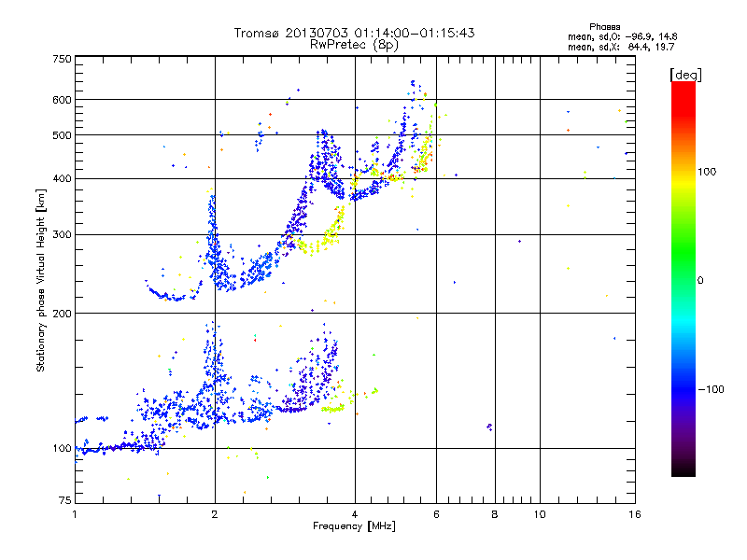The width and height of the screenshot is (747, 560).
Task: Click the y-axis tick label '75'
Action: [65, 500]
